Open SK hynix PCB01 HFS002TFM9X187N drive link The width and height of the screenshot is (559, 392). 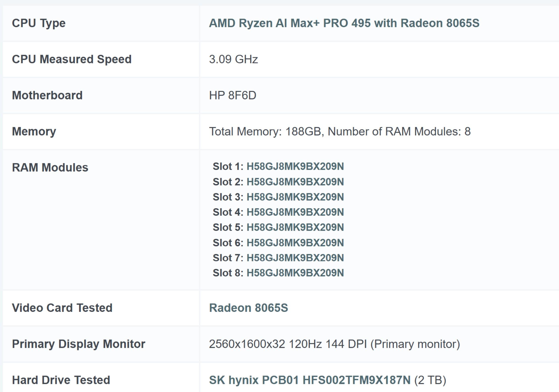pyautogui.click(x=310, y=380)
